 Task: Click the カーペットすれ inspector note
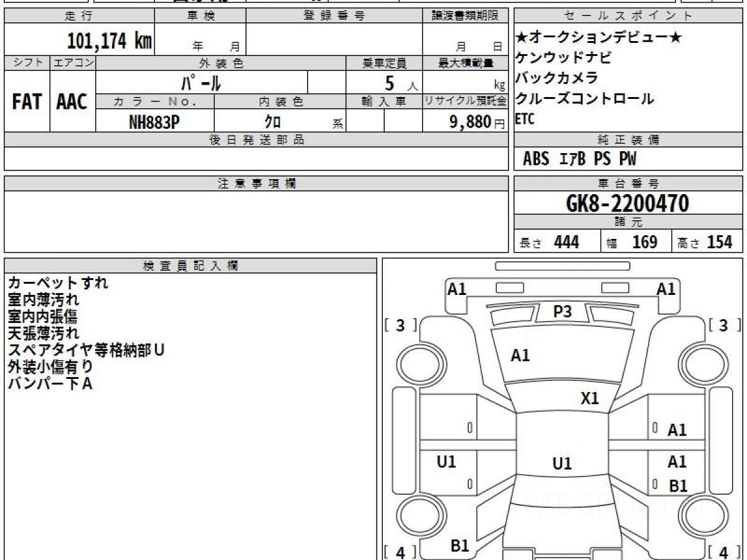coord(58,282)
